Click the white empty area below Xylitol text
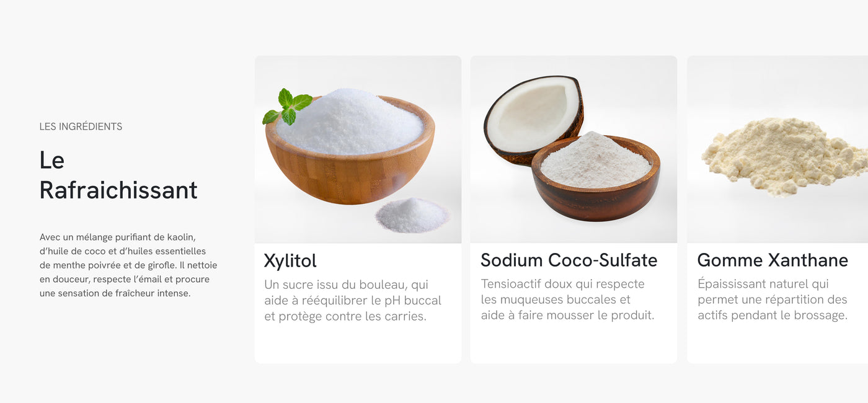 (x=358, y=344)
